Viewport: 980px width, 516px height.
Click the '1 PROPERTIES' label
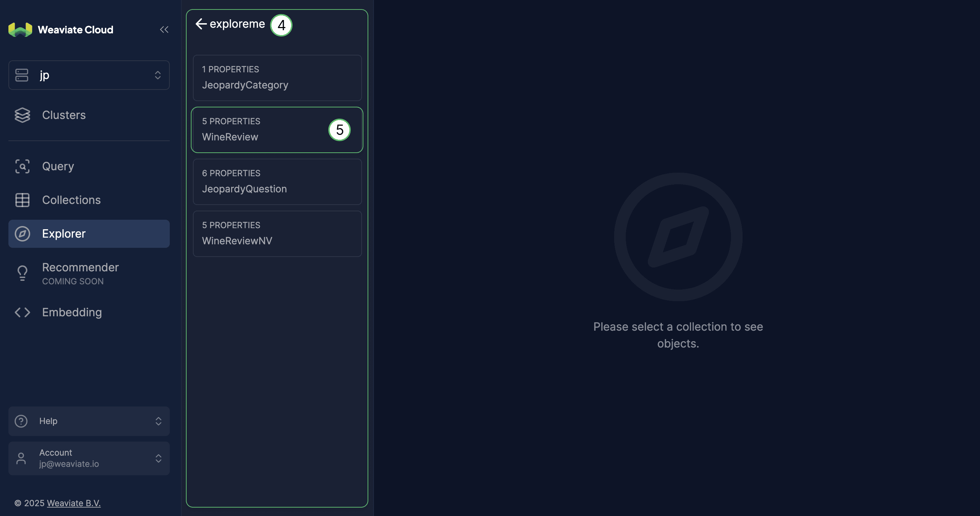click(230, 69)
